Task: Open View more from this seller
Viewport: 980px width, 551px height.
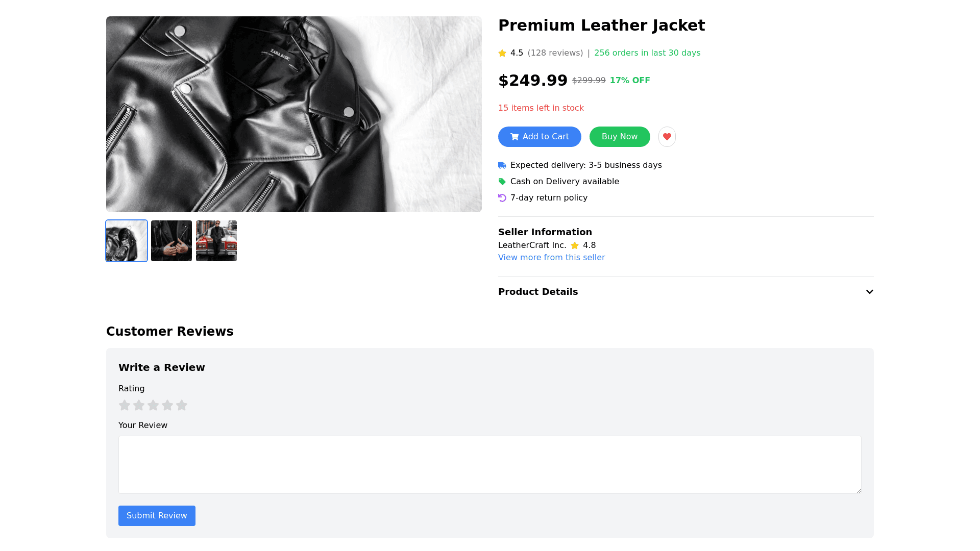Action: point(551,258)
